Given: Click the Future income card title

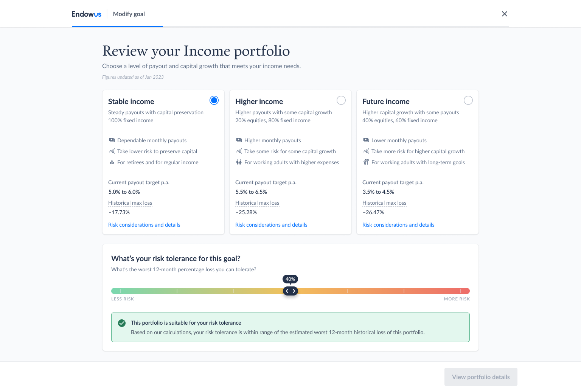Looking at the screenshot, I should click(x=386, y=101).
